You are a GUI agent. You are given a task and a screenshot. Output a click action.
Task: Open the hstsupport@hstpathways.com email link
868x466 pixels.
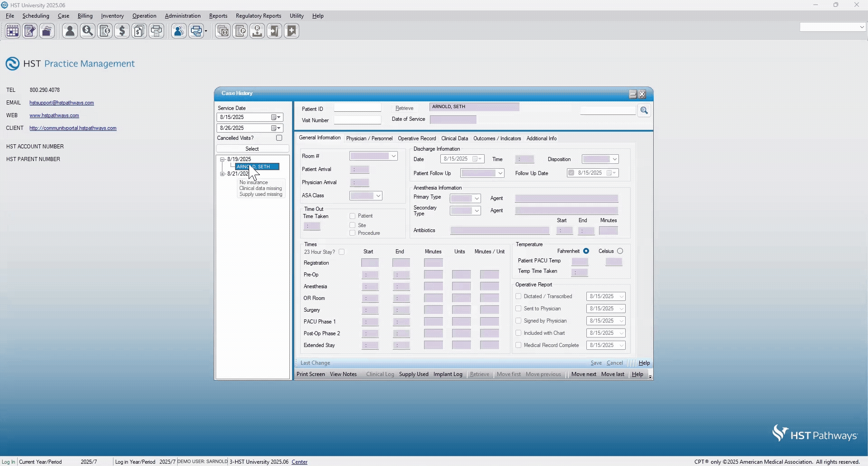coord(62,103)
